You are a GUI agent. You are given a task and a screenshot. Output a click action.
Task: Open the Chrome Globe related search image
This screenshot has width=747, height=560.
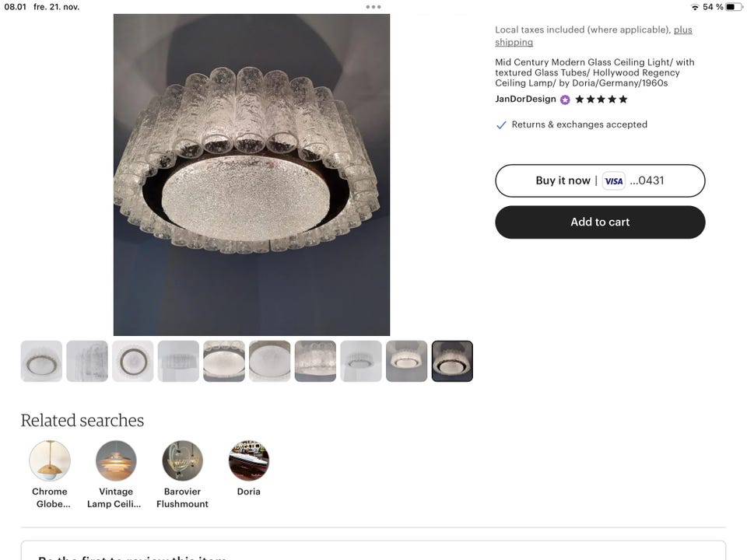(50, 460)
